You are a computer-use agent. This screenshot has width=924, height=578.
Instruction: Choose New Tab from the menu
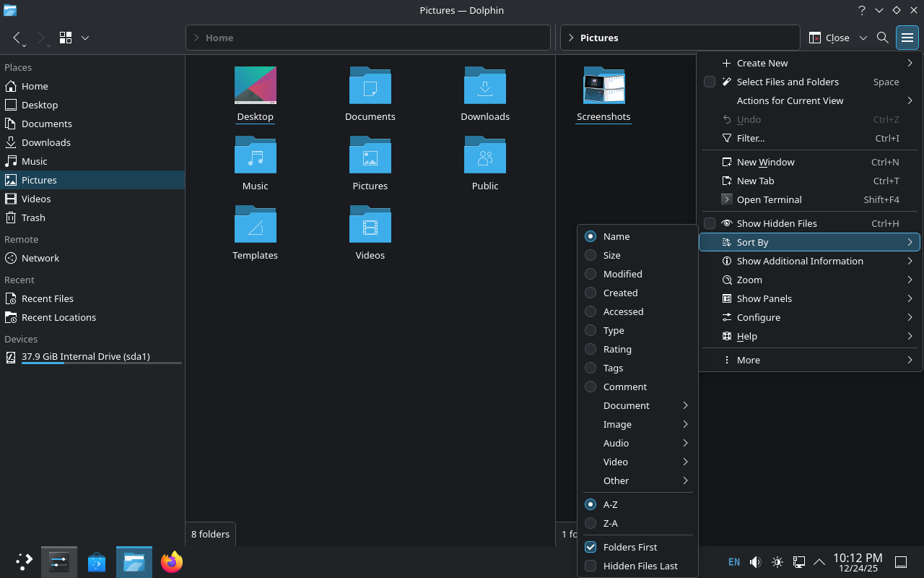tap(756, 181)
